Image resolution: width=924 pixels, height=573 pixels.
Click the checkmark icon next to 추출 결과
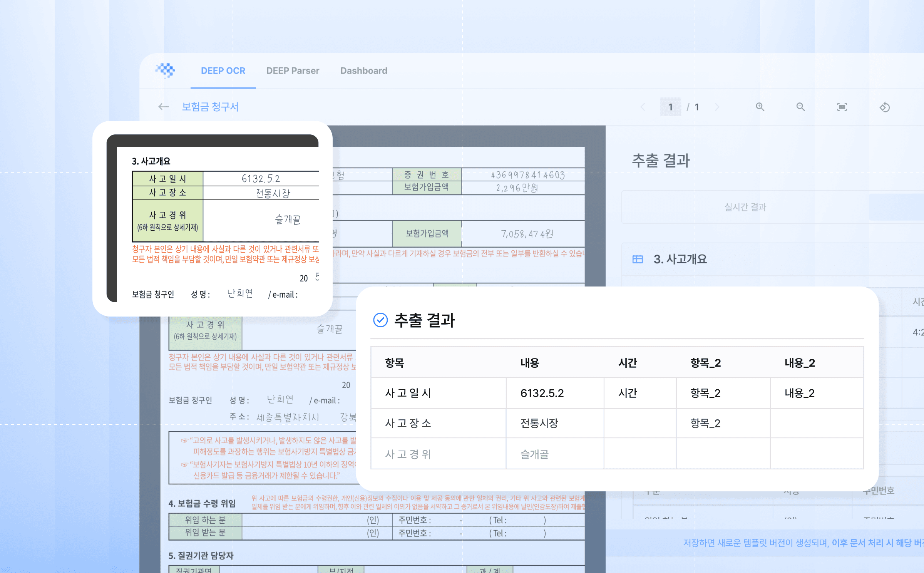tap(380, 320)
